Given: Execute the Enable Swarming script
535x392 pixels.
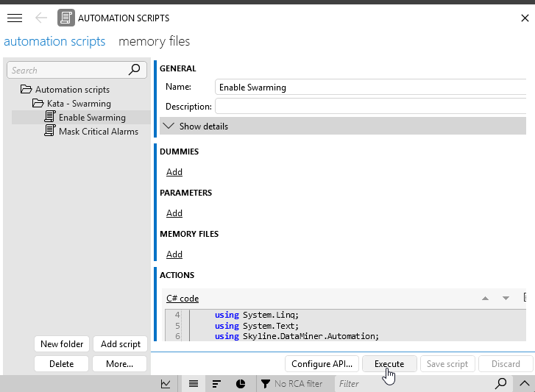Looking at the screenshot, I should point(389,364).
